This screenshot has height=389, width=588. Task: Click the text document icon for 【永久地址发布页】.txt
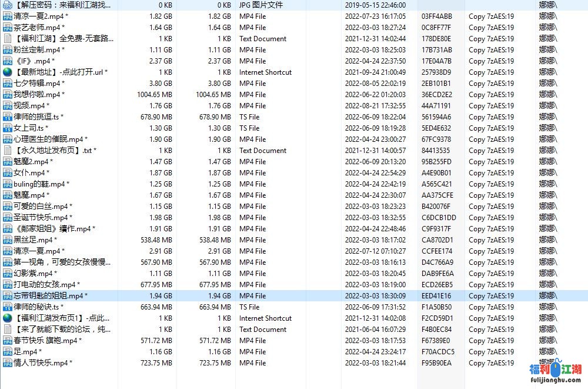[8, 151]
